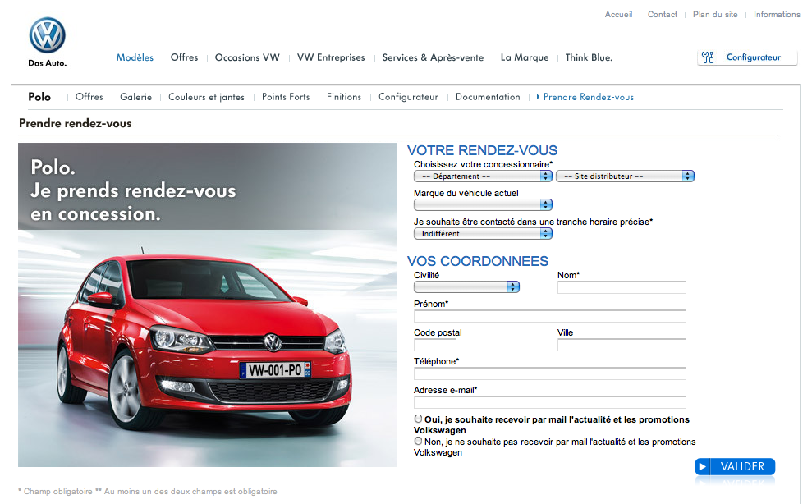Click the Configurateur tools icon

click(708, 57)
